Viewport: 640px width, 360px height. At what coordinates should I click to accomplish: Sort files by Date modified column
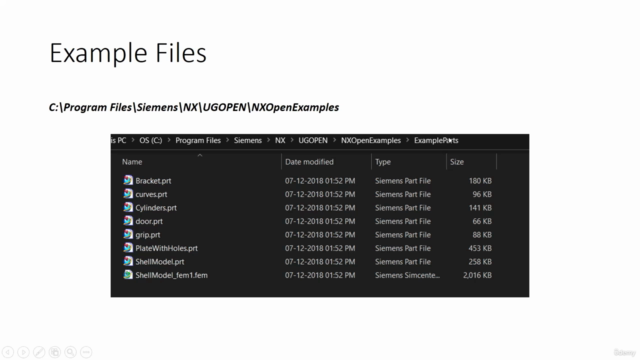[x=309, y=162]
